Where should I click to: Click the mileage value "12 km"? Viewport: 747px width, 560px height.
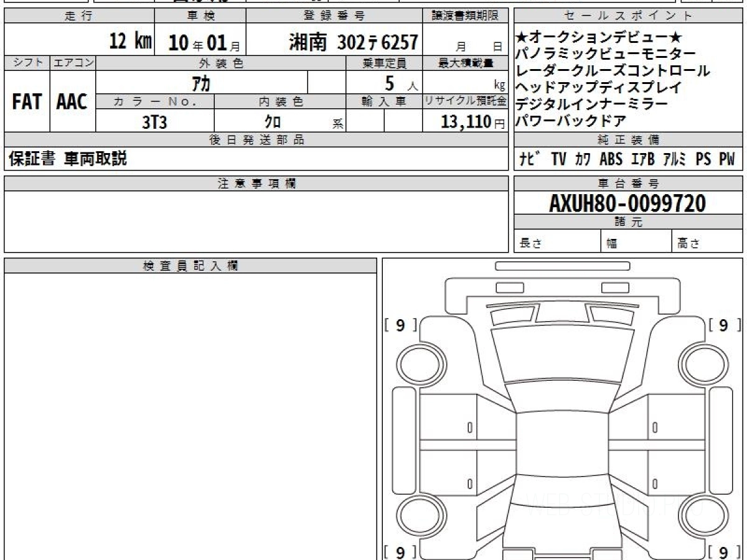130,42
